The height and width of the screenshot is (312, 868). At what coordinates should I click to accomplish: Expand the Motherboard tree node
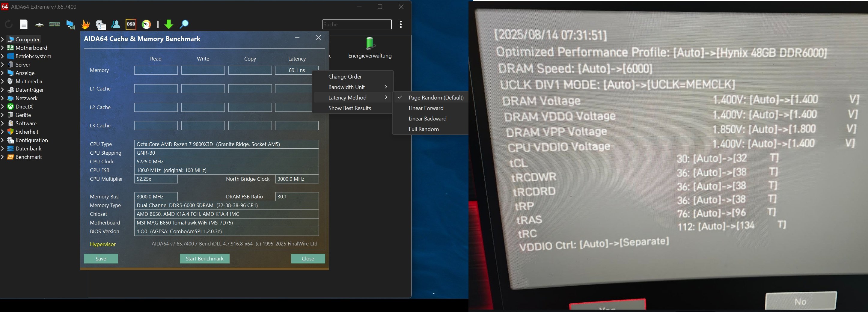tap(2, 48)
